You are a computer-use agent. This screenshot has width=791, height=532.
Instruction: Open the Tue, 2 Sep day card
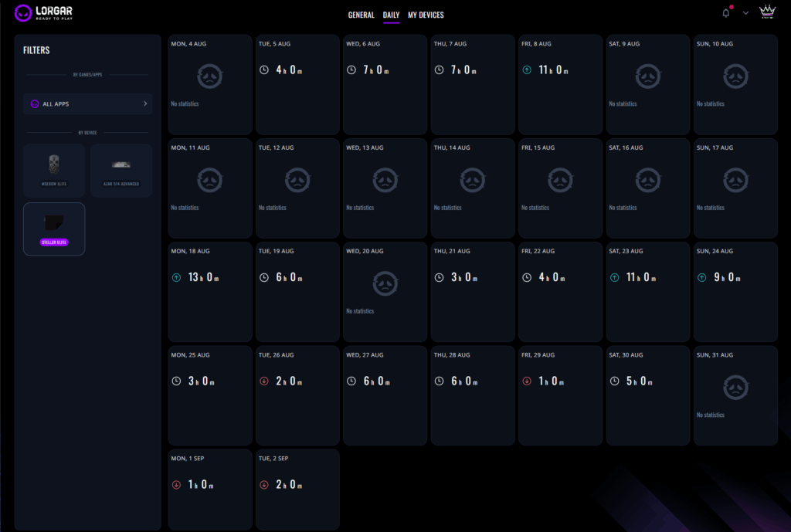(x=297, y=489)
